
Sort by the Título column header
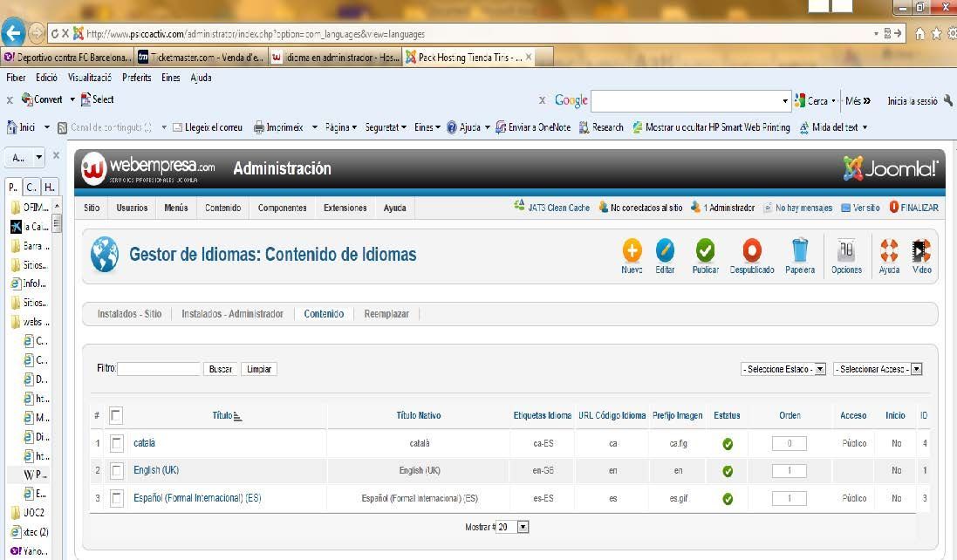222,415
